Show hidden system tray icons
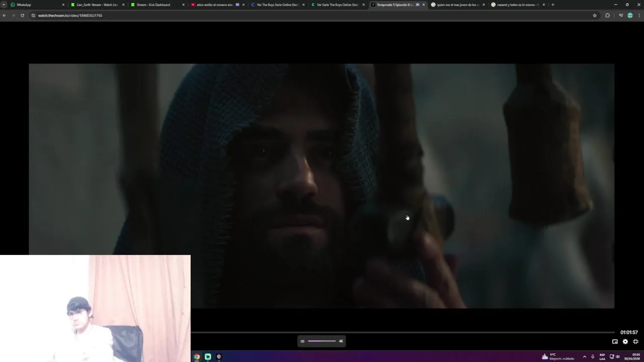 [x=584, y=356]
